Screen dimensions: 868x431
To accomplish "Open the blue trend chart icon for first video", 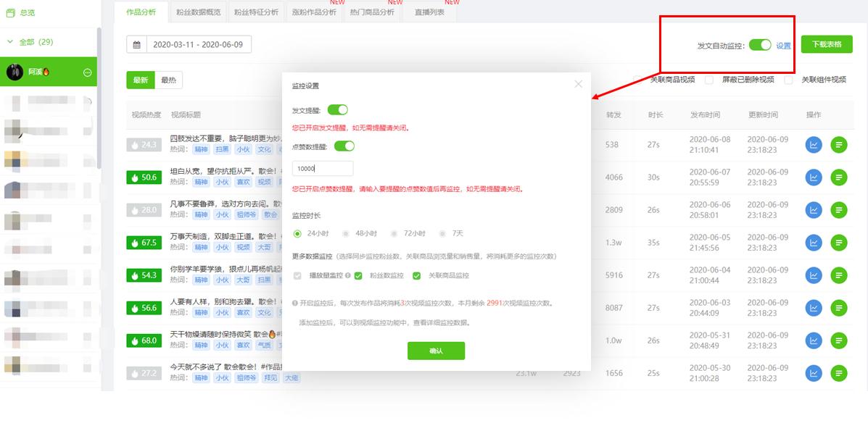I will (x=814, y=143).
